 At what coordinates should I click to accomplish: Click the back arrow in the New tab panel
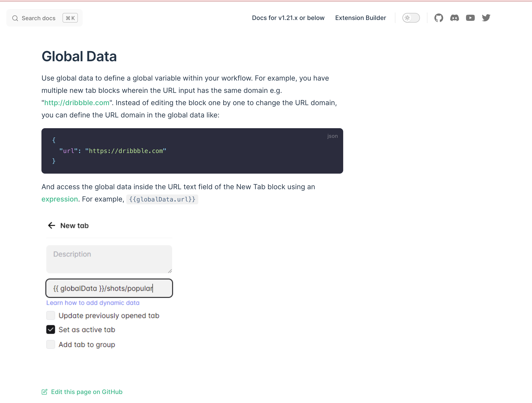pyautogui.click(x=52, y=226)
